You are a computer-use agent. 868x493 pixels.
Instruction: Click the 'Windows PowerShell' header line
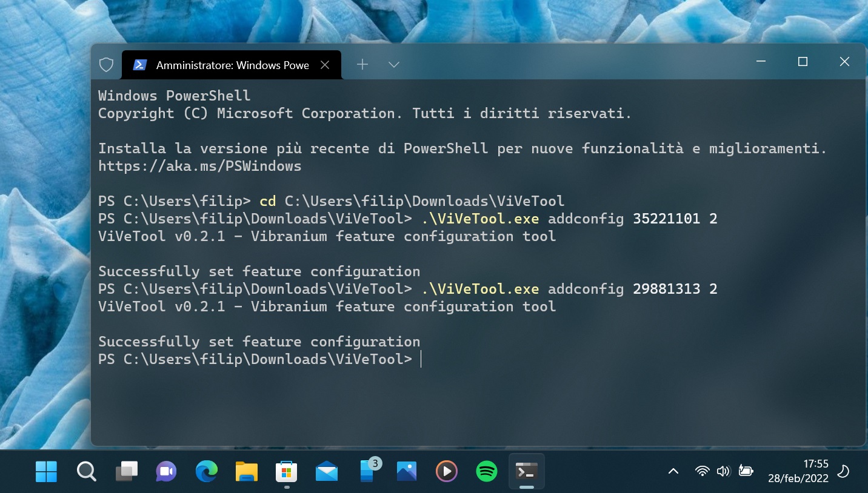point(174,96)
